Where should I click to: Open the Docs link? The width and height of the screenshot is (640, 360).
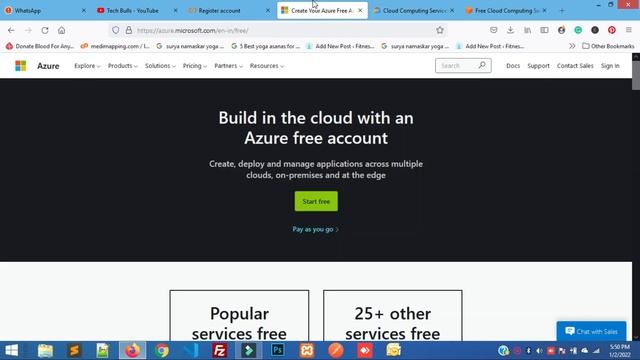tap(513, 66)
